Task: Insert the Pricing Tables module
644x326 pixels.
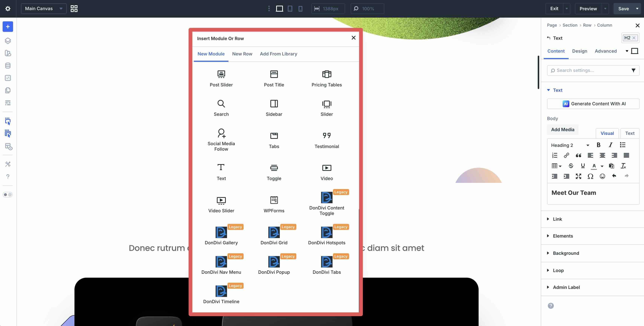Action: [x=326, y=78]
